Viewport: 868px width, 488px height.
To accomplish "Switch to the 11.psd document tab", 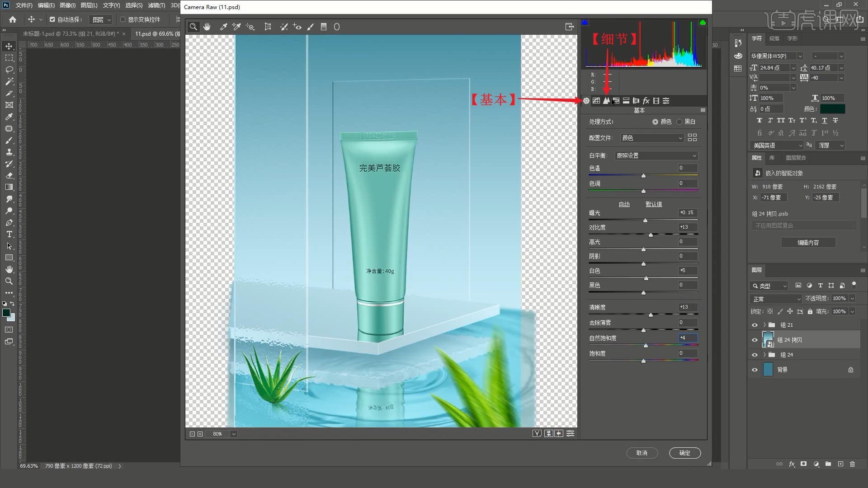I will [154, 34].
